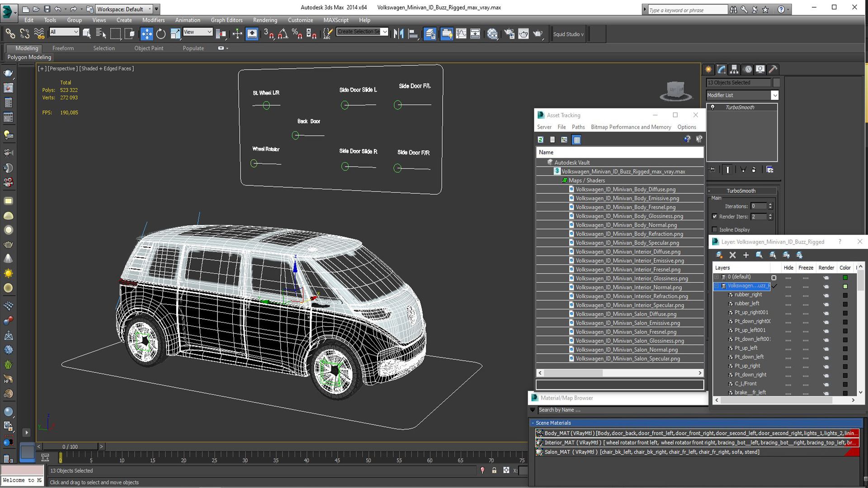Switch to the Freeform ribbon tab
The width and height of the screenshot is (868, 488).
click(x=63, y=48)
